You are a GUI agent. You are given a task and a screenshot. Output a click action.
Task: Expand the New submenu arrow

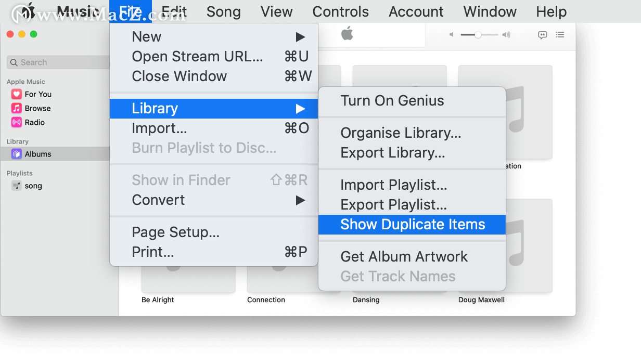pyautogui.click(x=300, y=37)
